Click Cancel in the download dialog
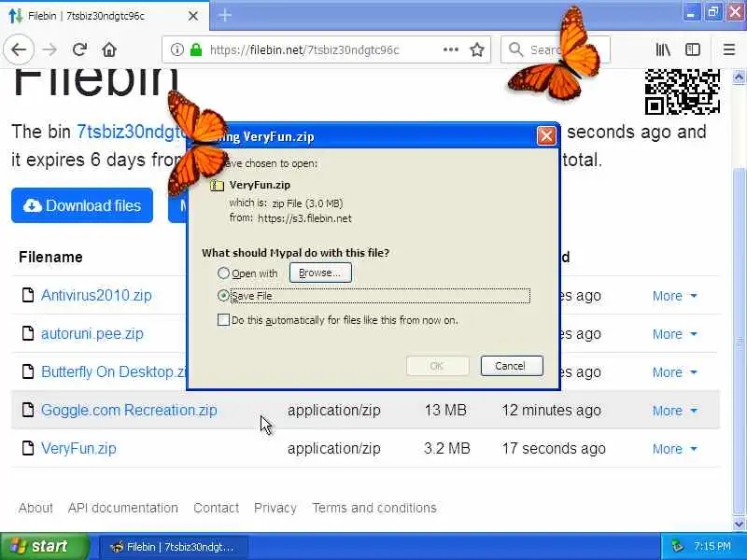 (x=512, y=366)
